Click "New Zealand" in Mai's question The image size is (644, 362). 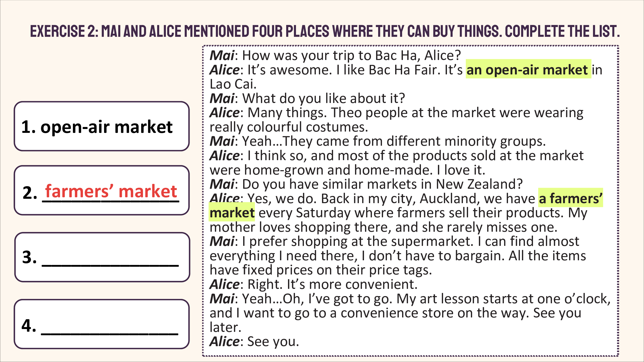(x=479, y=184)
